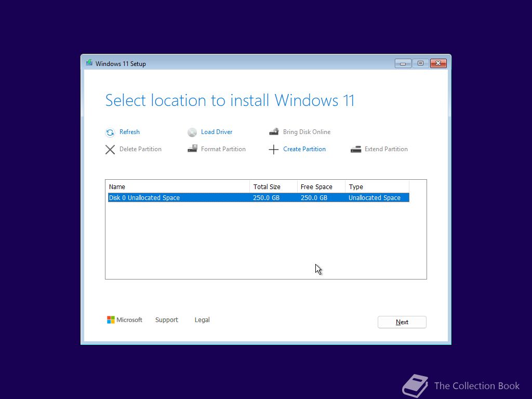Open the Load Driver link
Image resolution: width=532 pixels, height=399 pixels.
[217, 132]
